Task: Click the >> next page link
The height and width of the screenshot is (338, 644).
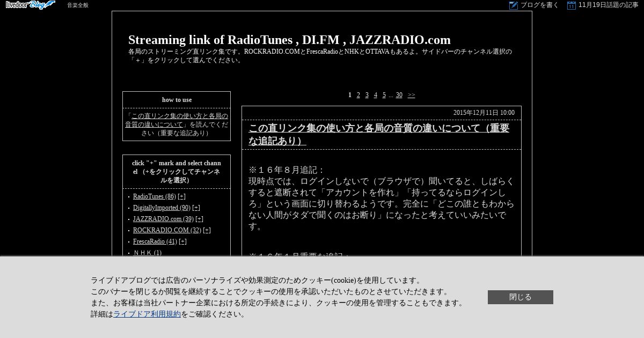Action: tap(412, 95)
